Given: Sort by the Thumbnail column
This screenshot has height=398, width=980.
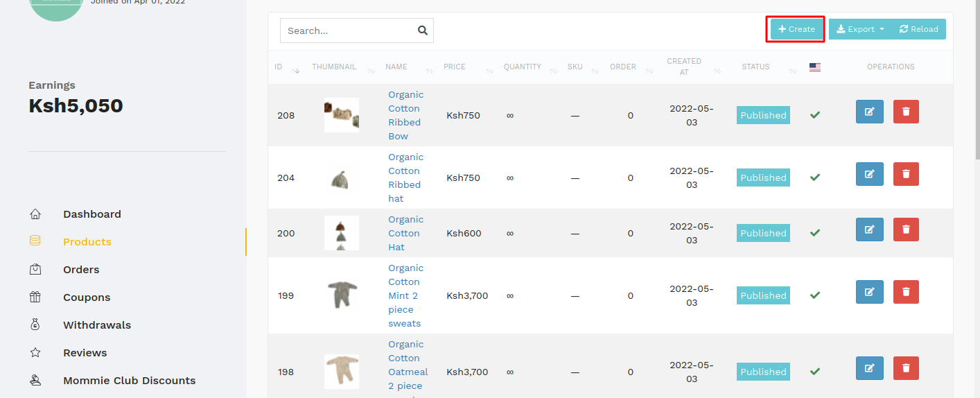Looking at the screenshot, I should pyautogui.click(x=342, y=67).
